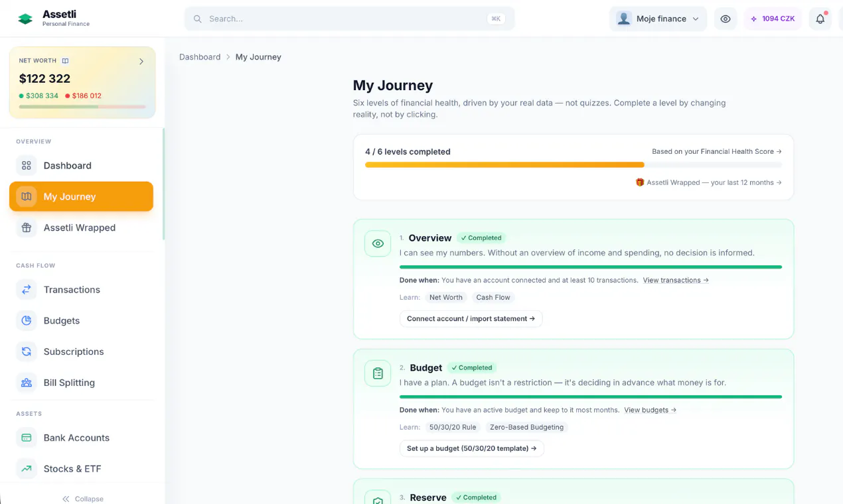Click the Assetli Wrapped gift icon
843x504 pixels.
(x=27, y=227)
